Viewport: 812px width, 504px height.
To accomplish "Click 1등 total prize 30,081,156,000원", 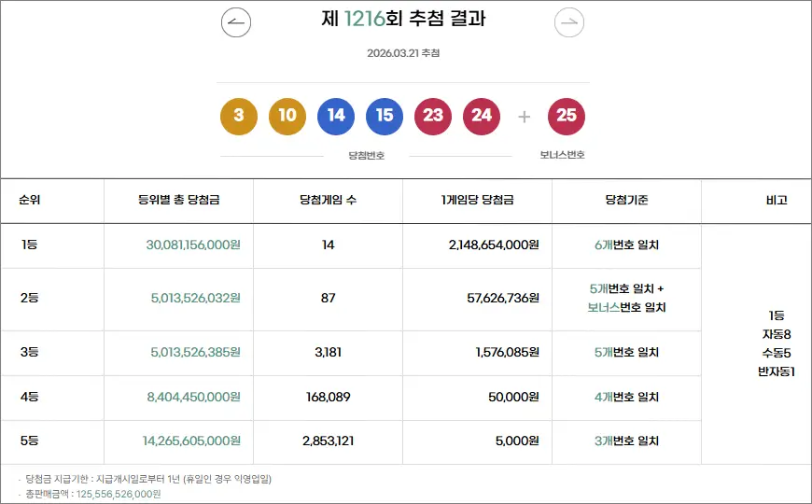I will [x=193, y=245].
